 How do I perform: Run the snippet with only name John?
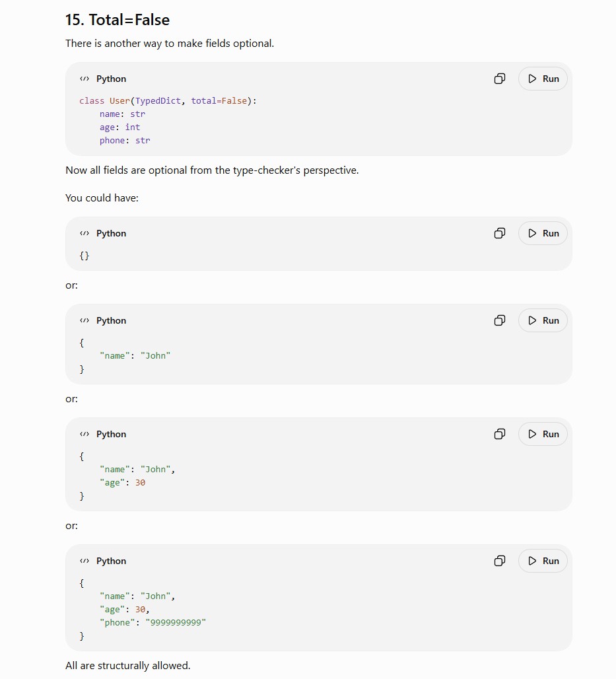pos(543,320)
